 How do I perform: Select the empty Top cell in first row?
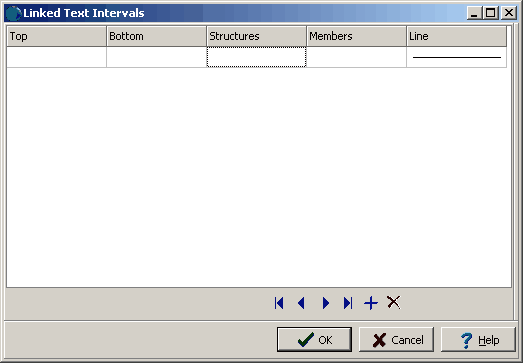[56, 57]
